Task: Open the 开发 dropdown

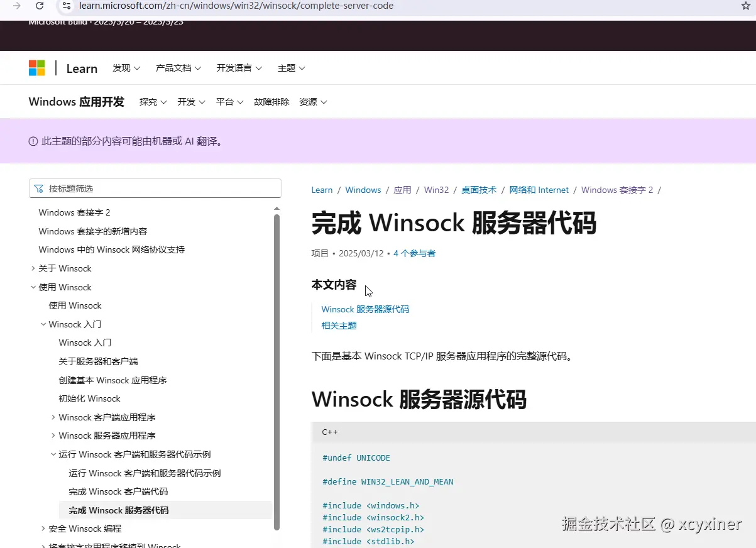Action: pos(192,102)
